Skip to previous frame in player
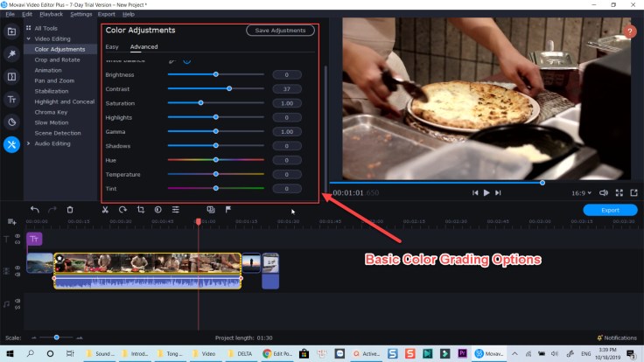This screenshot has width=644, height=362. click(475, 193)
